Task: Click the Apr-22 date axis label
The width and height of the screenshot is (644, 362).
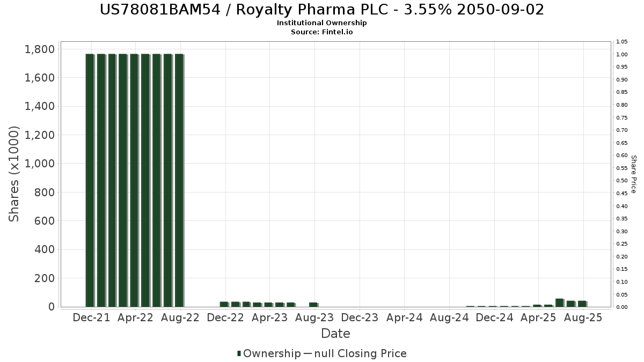Action: pyautogui.click(x=136, y=317)
